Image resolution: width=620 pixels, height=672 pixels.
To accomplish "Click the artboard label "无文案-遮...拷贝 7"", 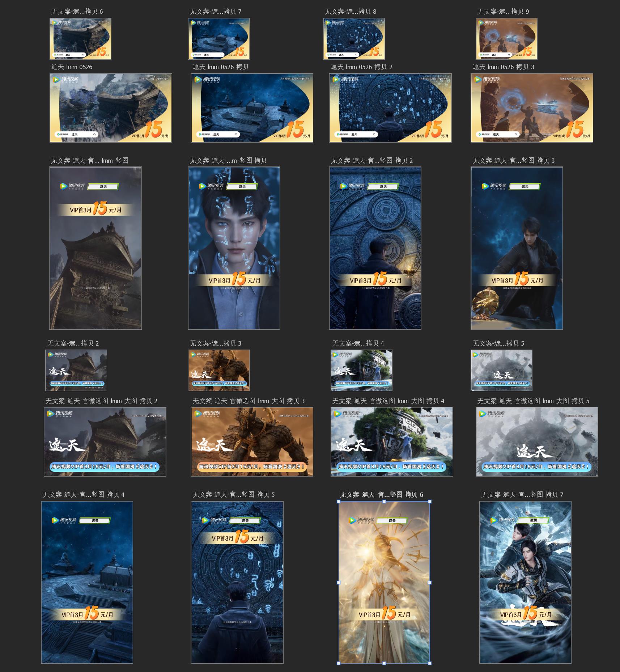I will click(x=216, y=12).
